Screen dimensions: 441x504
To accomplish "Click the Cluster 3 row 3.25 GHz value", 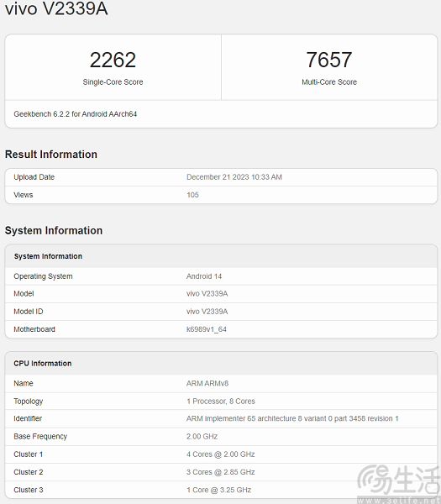I will click(x=218, y=490).
